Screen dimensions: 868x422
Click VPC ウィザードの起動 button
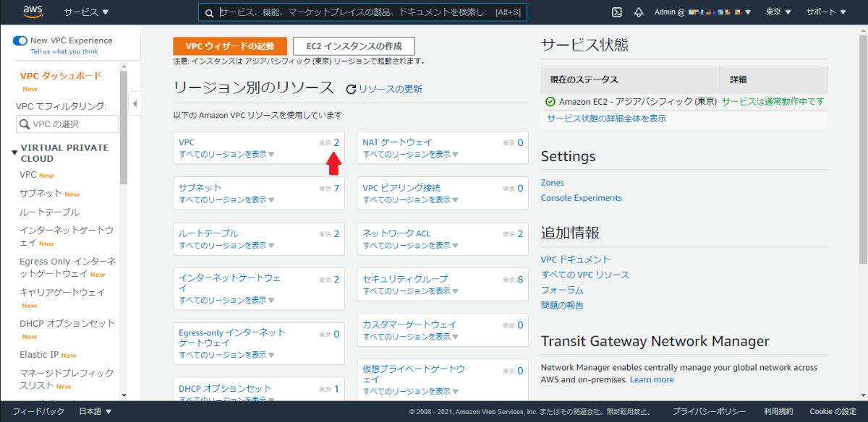[230, 46]
